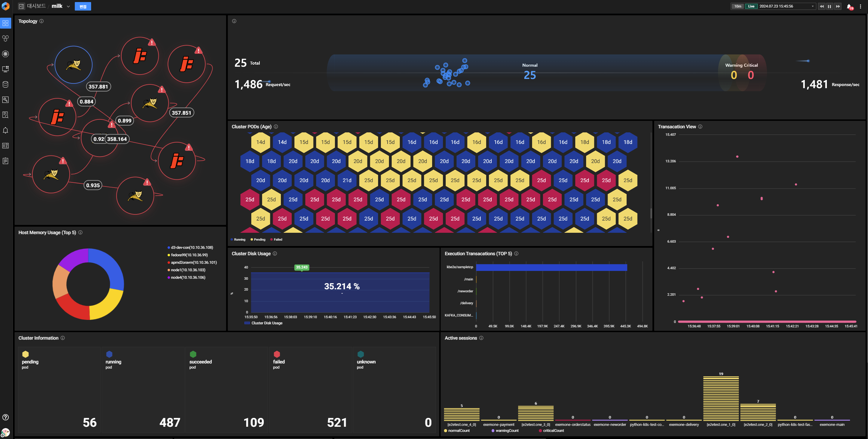Pause the live playback
The width and height of the screenshot is (868, 439).
pos(830,6)
